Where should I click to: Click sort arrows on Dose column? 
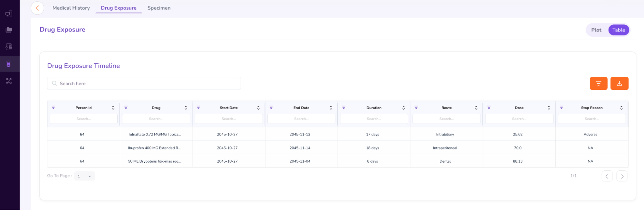click(x=549, y=108)
